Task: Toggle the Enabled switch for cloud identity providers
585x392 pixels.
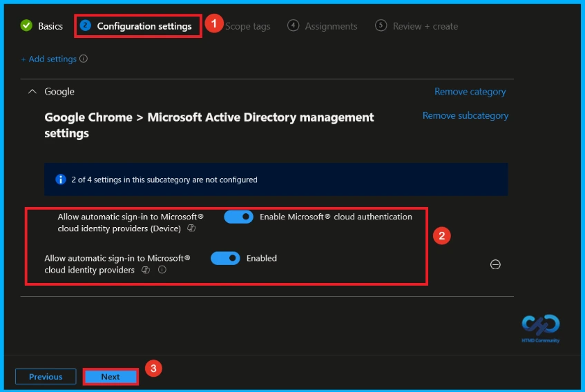Action: [225, 258]
